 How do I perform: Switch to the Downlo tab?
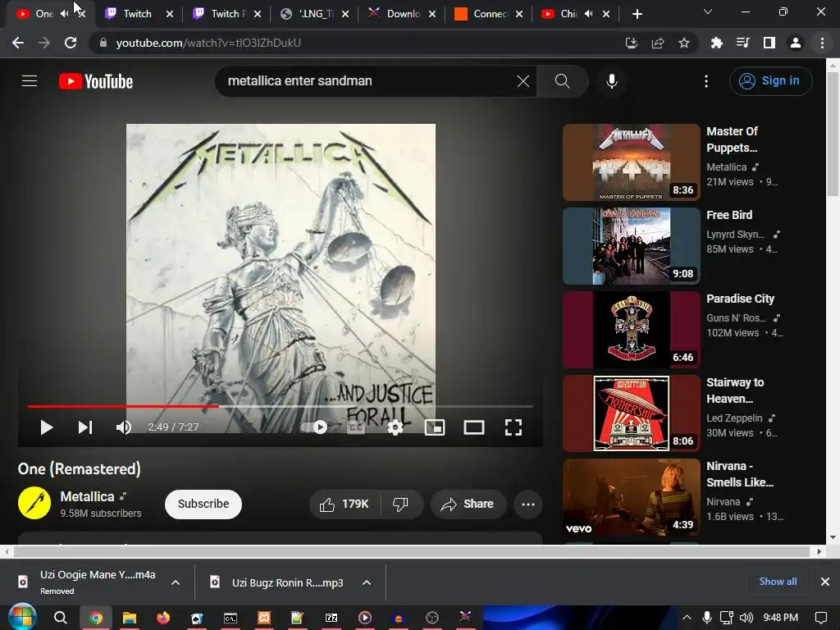coord(403,14)
